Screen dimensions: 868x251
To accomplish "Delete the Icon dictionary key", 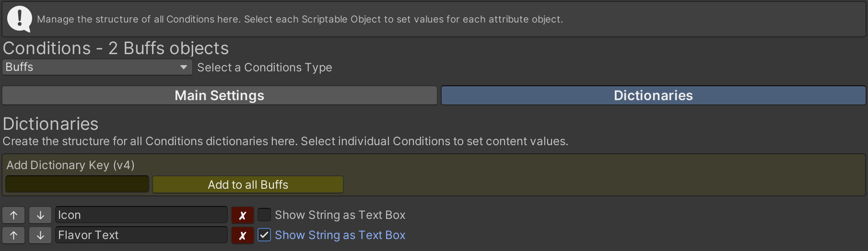I will point(243,215).
